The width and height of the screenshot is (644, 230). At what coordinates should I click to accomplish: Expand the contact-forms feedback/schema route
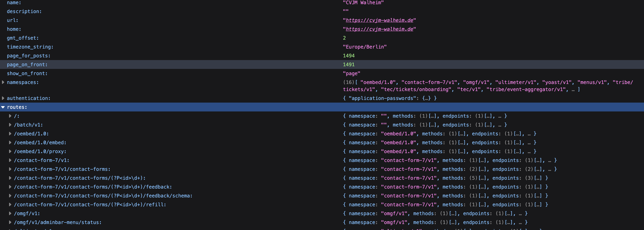point(10,196)
